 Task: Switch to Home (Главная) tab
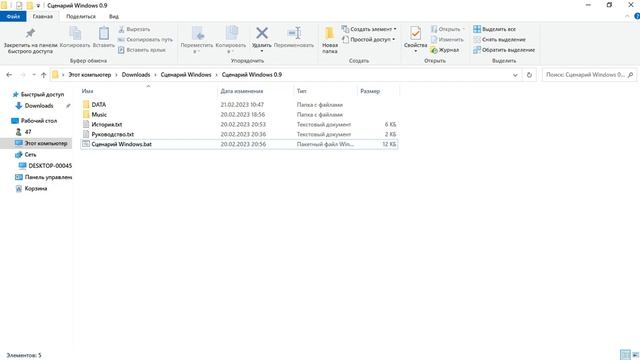[x=42, y=16]
